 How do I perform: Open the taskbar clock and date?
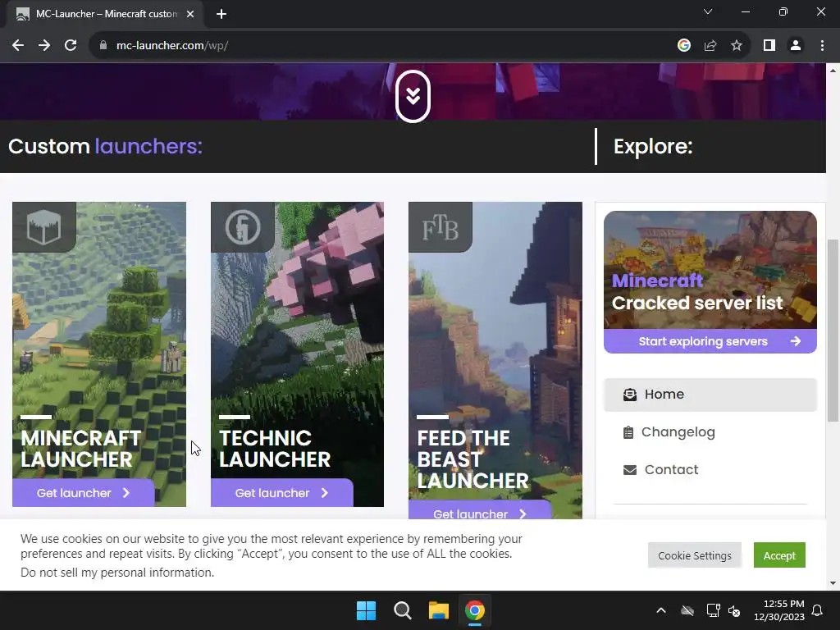779,610
